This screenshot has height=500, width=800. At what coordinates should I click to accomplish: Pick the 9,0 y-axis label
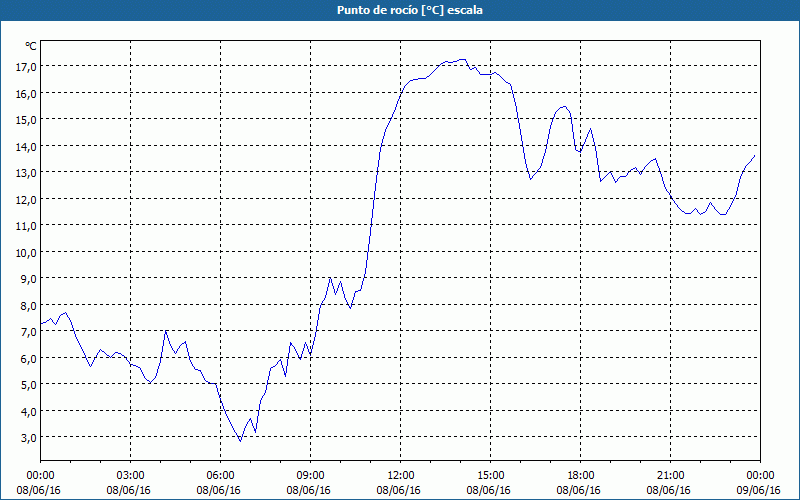click(28, 279)
